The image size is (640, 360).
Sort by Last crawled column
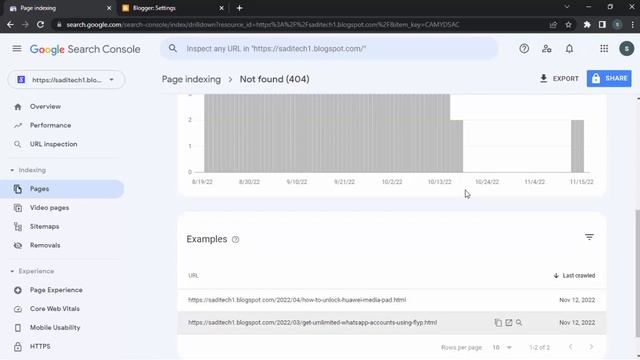pyautogui.click(x=574, y=276)
